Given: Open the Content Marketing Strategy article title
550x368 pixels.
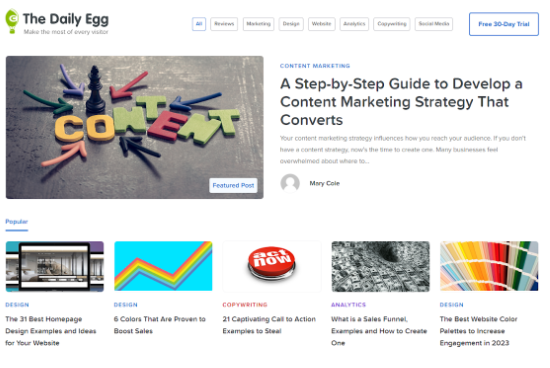Looking at the screenshot, I should point(401,102).
